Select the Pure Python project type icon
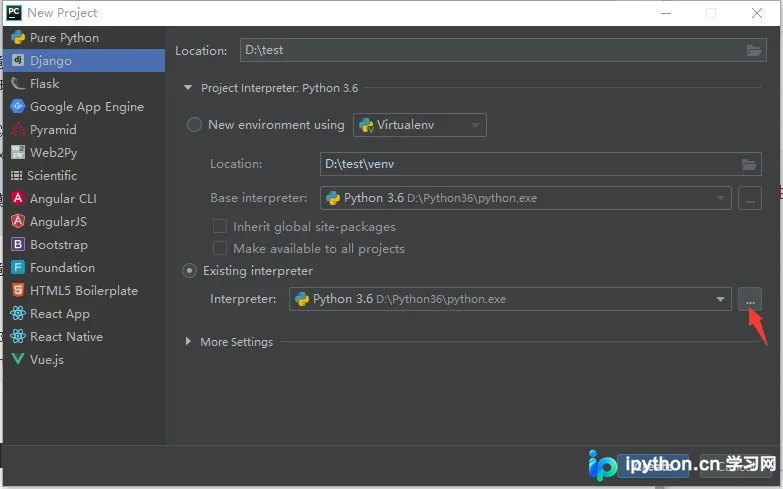The height and width of the screenshot is (489, 783). 18,37
